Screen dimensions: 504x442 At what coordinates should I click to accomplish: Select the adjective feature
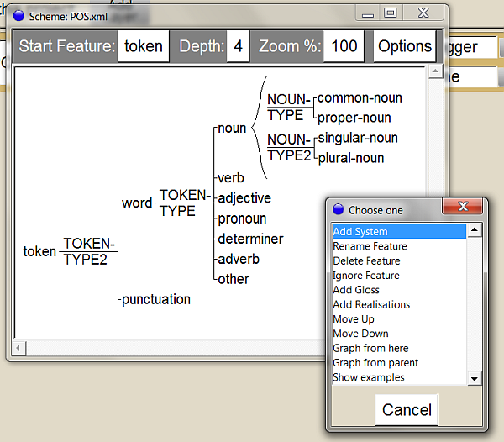pyautogui.click(x=244, y=198)
